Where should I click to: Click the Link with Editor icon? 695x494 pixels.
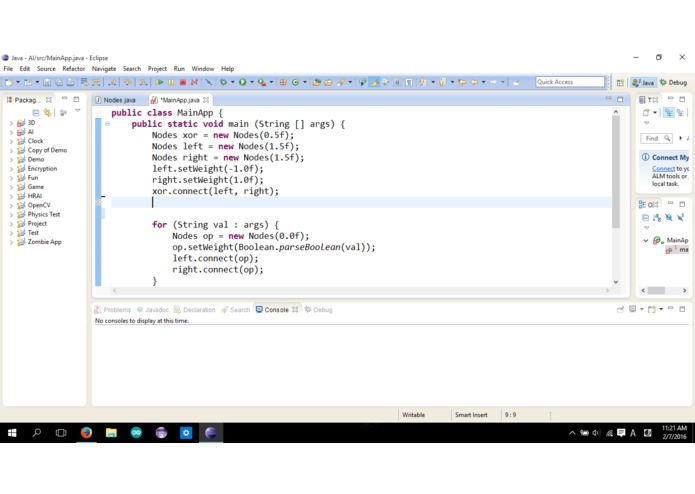pos(47,113)
